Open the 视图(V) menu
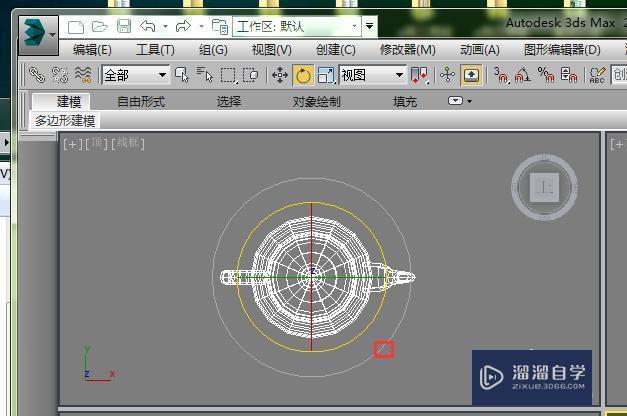The image size is (627, 416). pyautogui.click(x=272, y=50)
